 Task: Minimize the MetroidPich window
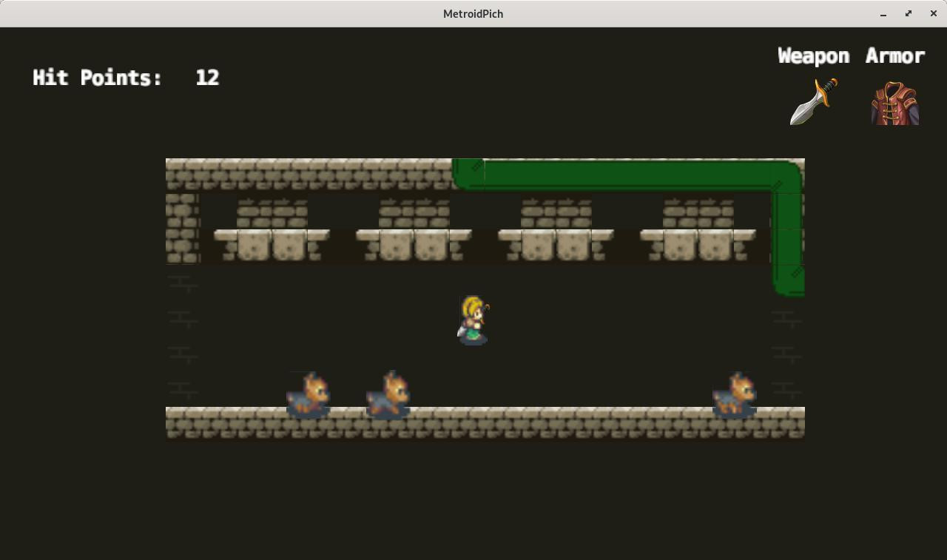coord(883,13)
